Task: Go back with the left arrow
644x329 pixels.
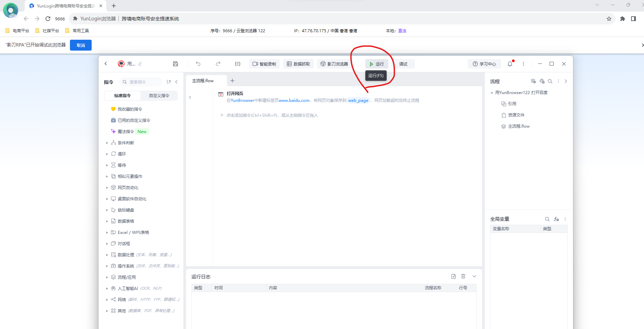Action: pos(106,64)
